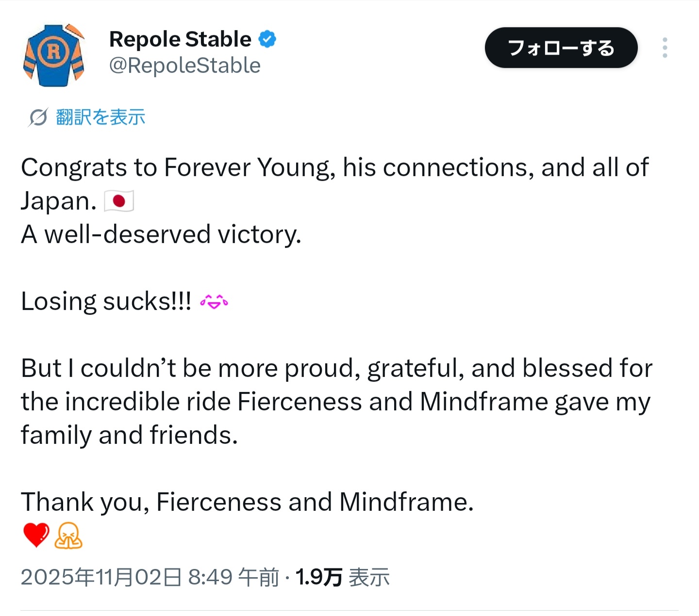Image resolution: width=699 pixels, height=616 pixels.
Task: Open the 2025年11月02日 8:49 午前 timestamp
Action: tap(150, 577)
